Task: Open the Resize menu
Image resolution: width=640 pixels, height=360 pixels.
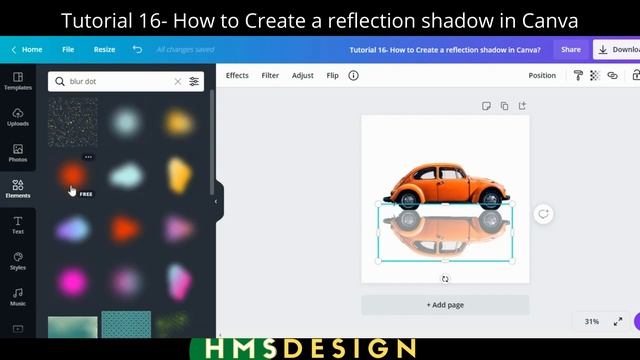Action: coord(104,49)
